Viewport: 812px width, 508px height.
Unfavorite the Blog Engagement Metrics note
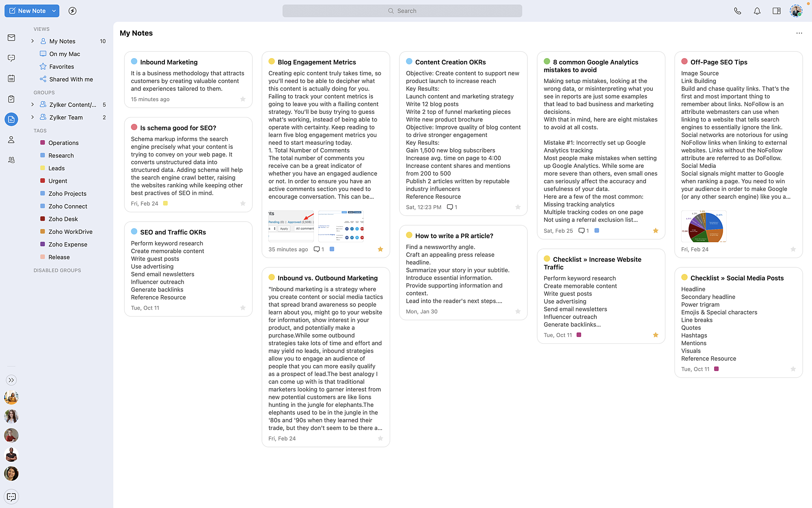tap(380, 249)
